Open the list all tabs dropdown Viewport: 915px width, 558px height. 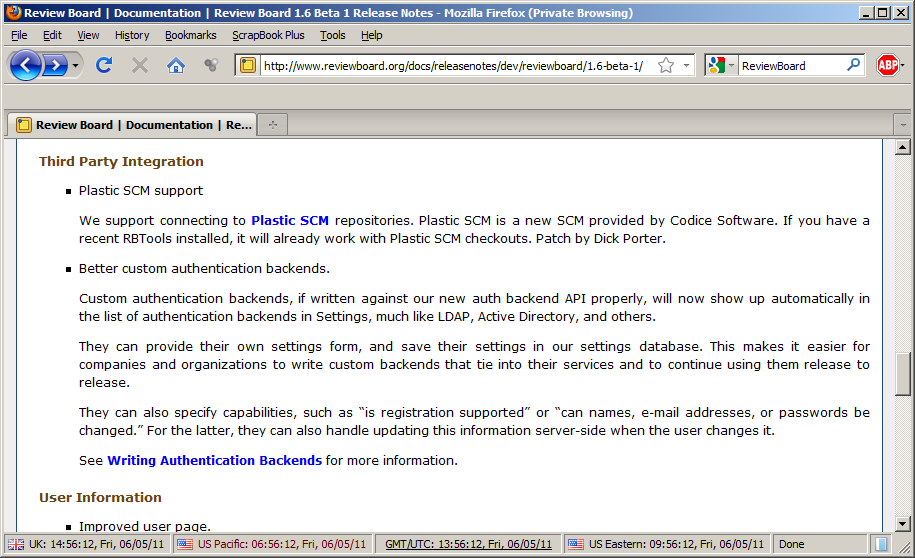(x=903, y=124)
